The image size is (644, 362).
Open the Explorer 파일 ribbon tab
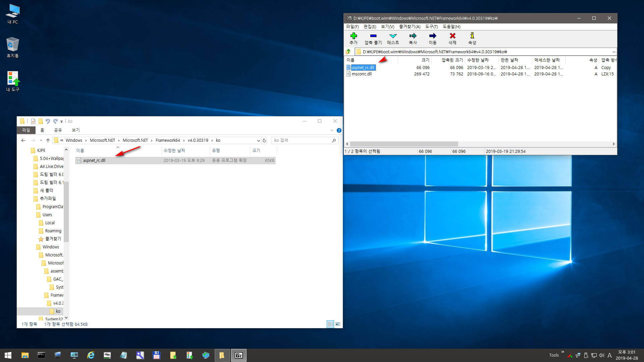[x=26, y=130]
